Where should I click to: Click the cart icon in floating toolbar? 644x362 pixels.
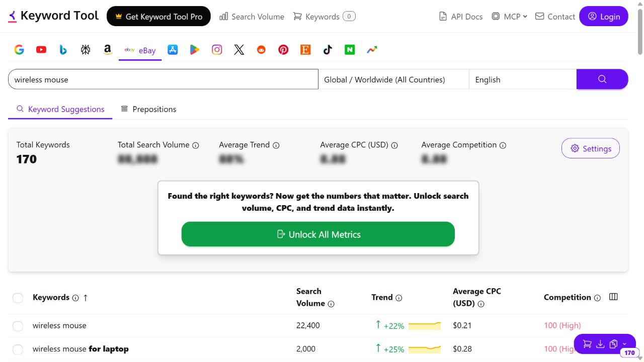(587, 344)
